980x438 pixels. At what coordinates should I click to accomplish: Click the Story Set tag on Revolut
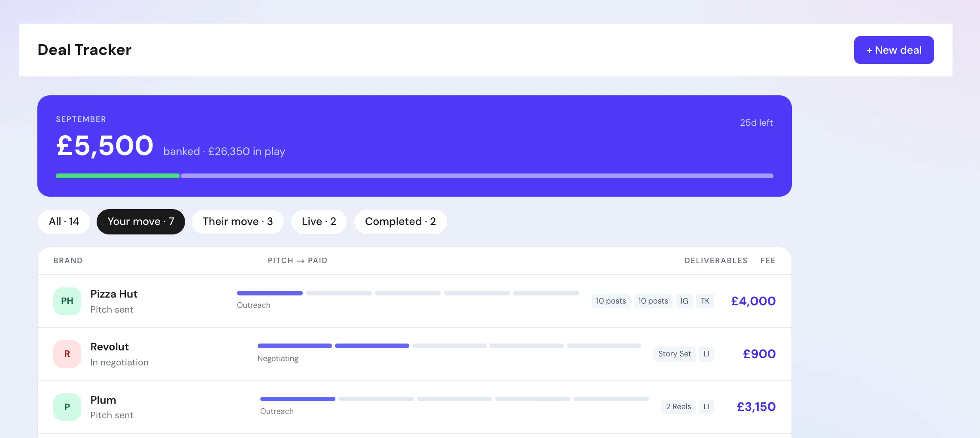(x=675, y=354)
